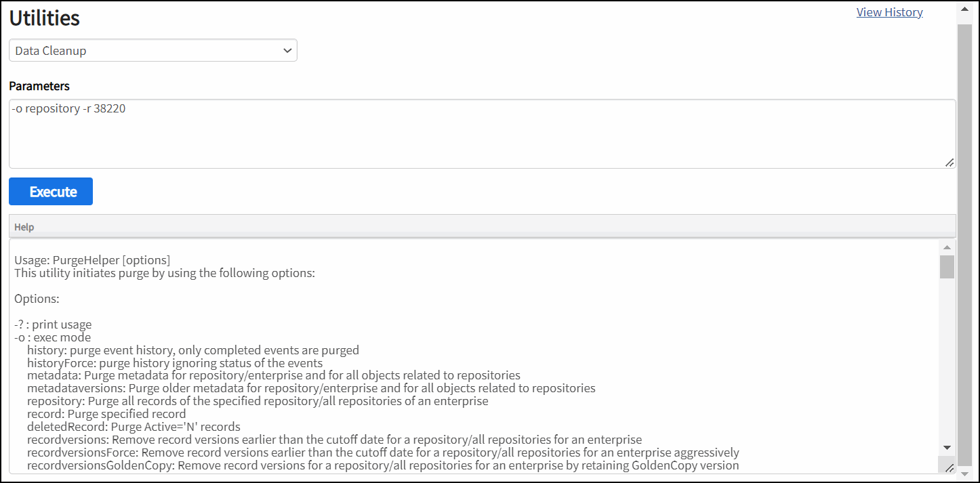Click the page scrollbar up arrow
This screenshot has height=483, width=980.
[x=964, y=9]
